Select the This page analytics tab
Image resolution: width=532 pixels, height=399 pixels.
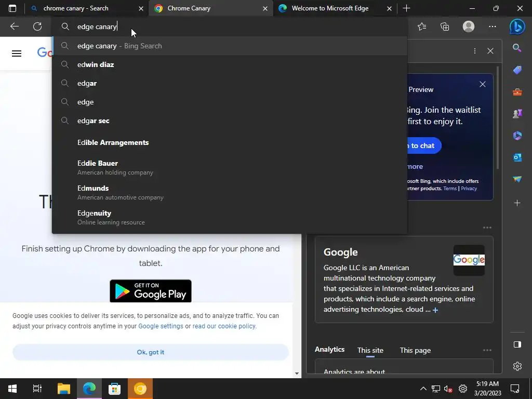(x=415, y=351)
